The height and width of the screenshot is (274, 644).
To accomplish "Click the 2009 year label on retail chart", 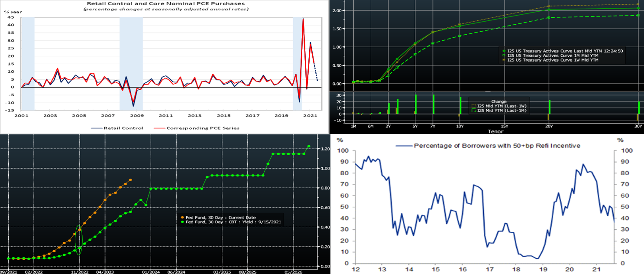I will tap(137, 116).
